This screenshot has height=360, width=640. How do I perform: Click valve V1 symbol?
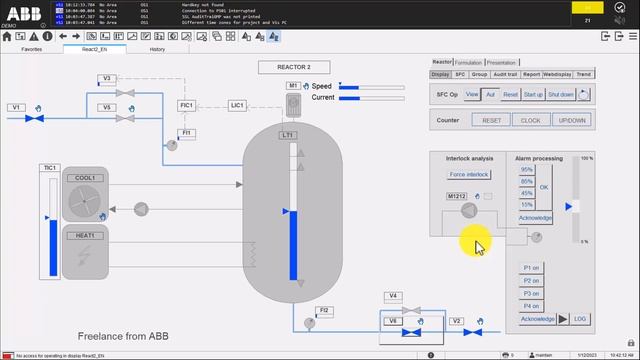point(35,118)
